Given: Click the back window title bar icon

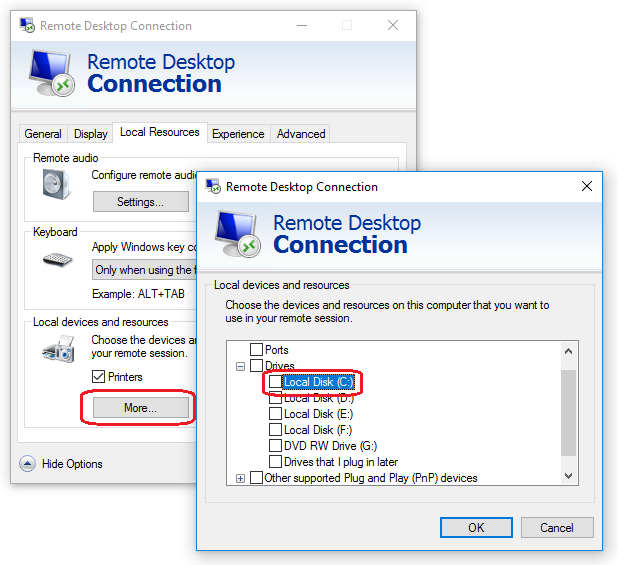Looking at the screenshot, I should 26,25.
